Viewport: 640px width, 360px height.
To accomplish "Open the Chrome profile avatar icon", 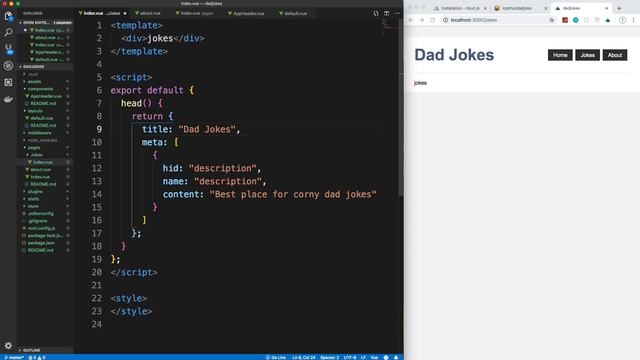I will pos(622,20).
